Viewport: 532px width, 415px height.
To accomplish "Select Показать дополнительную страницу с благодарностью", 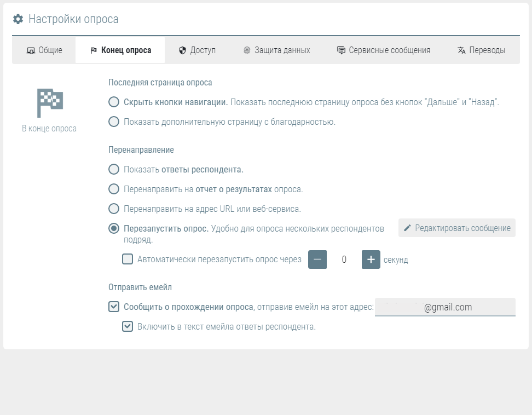I will point(114,122).
